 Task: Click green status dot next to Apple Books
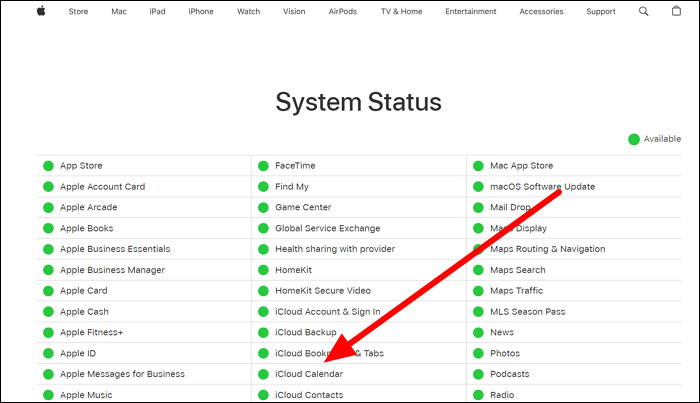coord(48,229)
